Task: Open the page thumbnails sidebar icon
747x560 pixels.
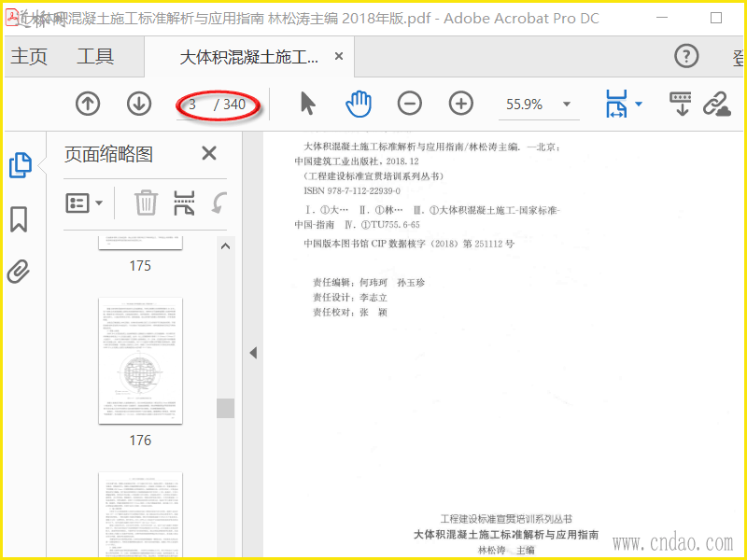Action: click(x=21, y=165)
